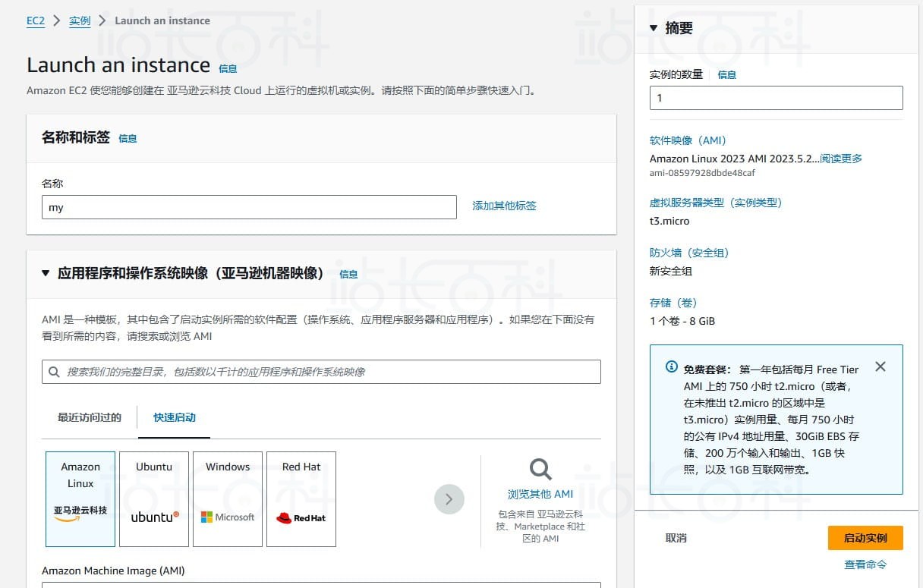Select the Red Hat AMI card
The image size is (923, 588).
click(301, 498)
